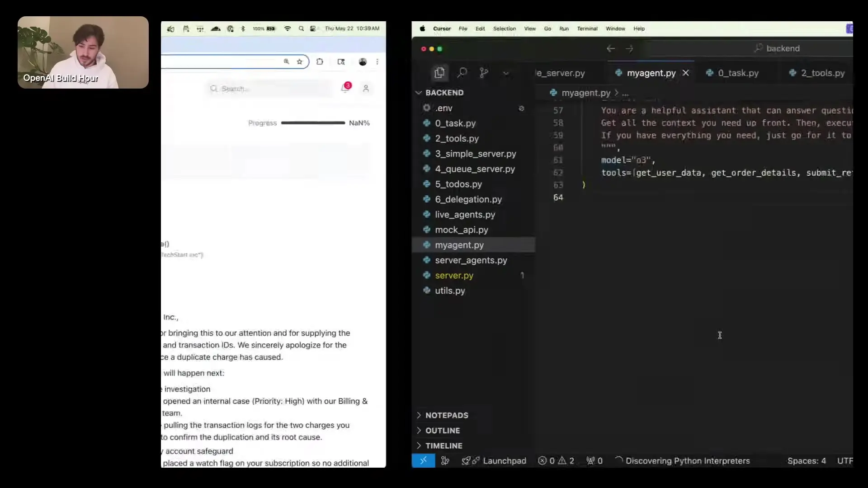Screen dimensions: 868x488
Task: Close the myagent.py tab
Action: click(686, 73)
